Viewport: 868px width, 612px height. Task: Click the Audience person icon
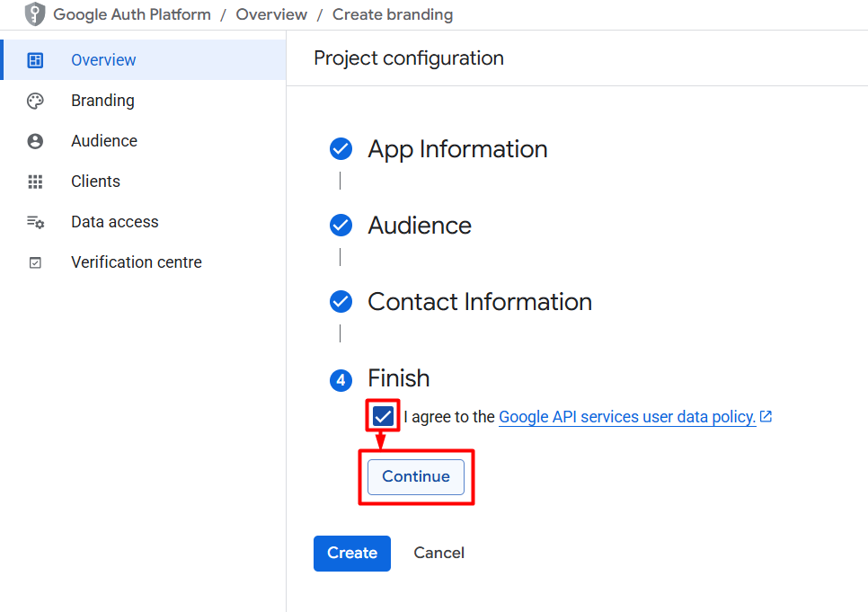[35, 141]
